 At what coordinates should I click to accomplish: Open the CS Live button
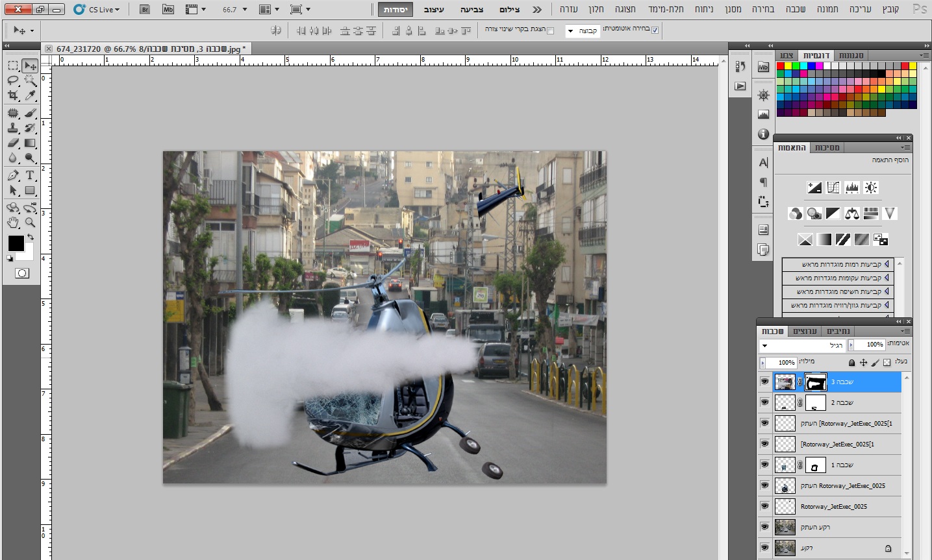point(97,10)
